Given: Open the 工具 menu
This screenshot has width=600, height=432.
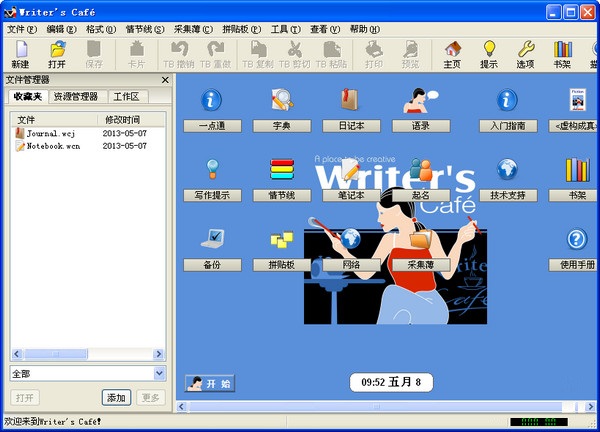Looking at the screenshot, I should (285, 29).
